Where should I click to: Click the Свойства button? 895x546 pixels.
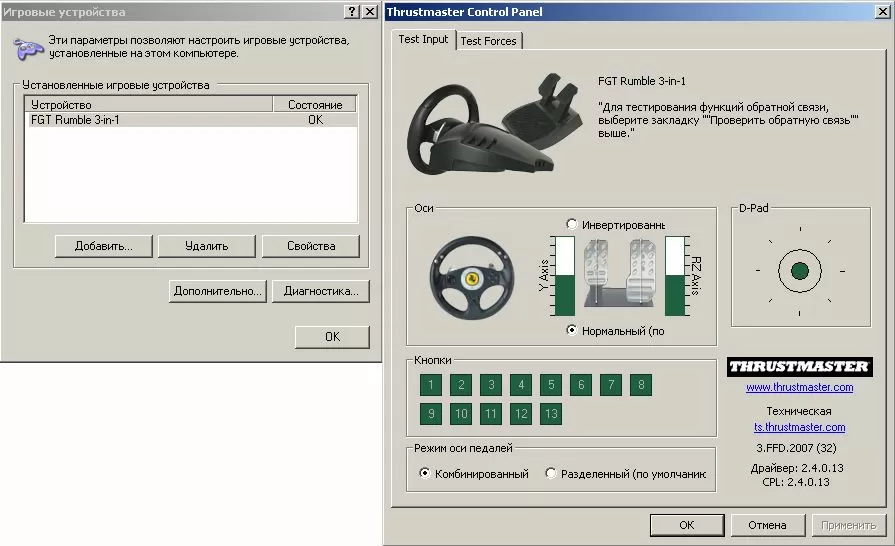[311, 246]
